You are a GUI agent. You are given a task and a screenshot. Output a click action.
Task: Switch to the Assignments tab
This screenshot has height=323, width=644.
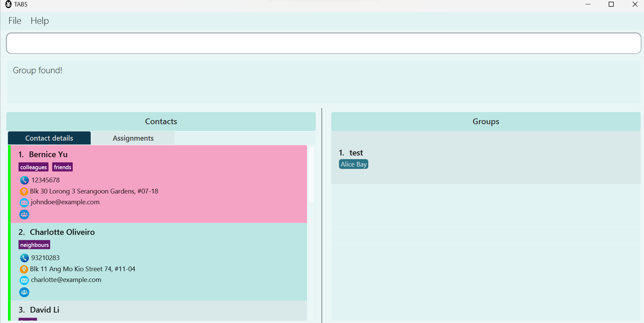(x=133, y=138)
